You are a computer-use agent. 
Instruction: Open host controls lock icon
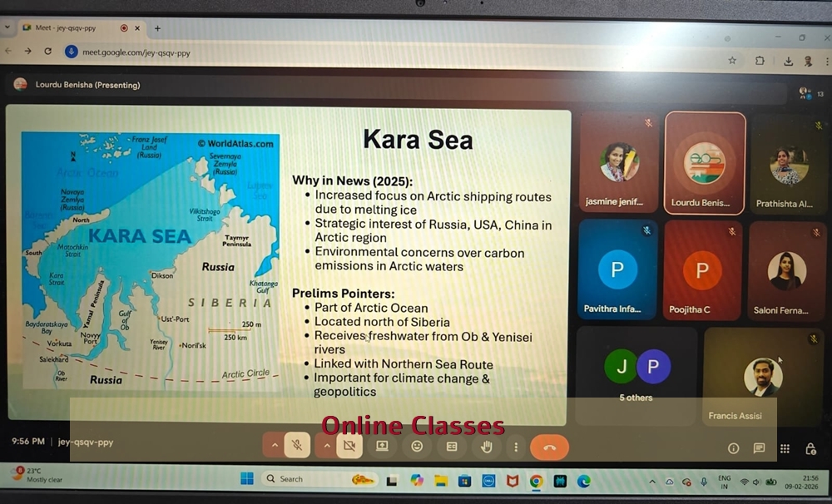click(x=810, y=448)
